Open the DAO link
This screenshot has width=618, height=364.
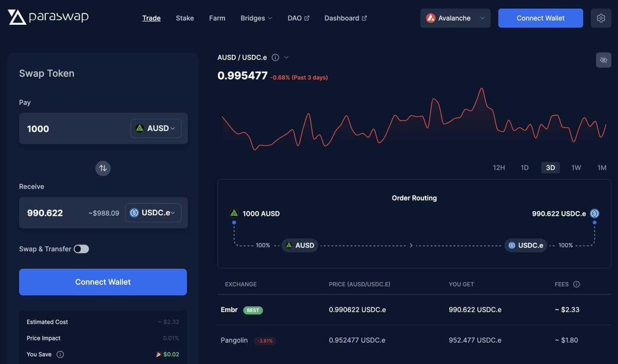tap(299, 18)
